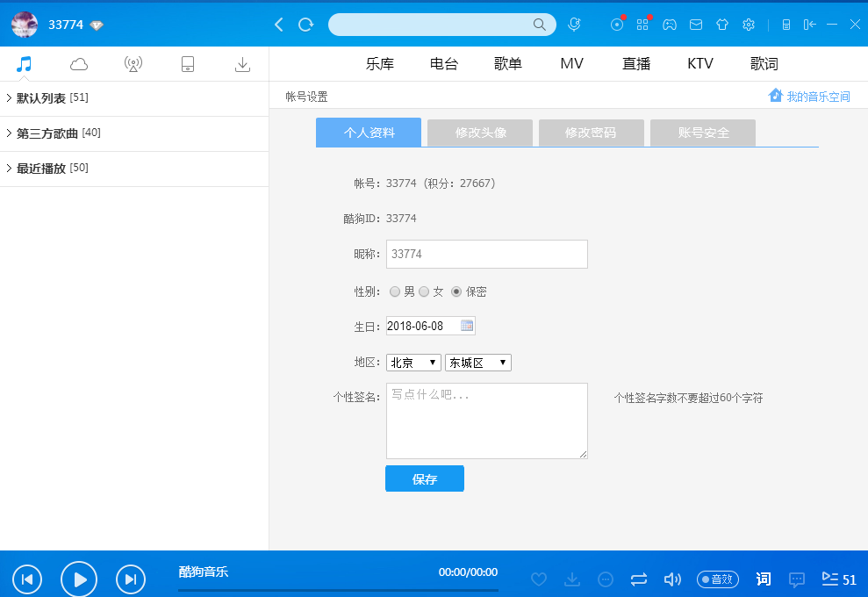Viewport: 868px width, 597px height.
Task: Play the previous track
Action: coord(26,579)
